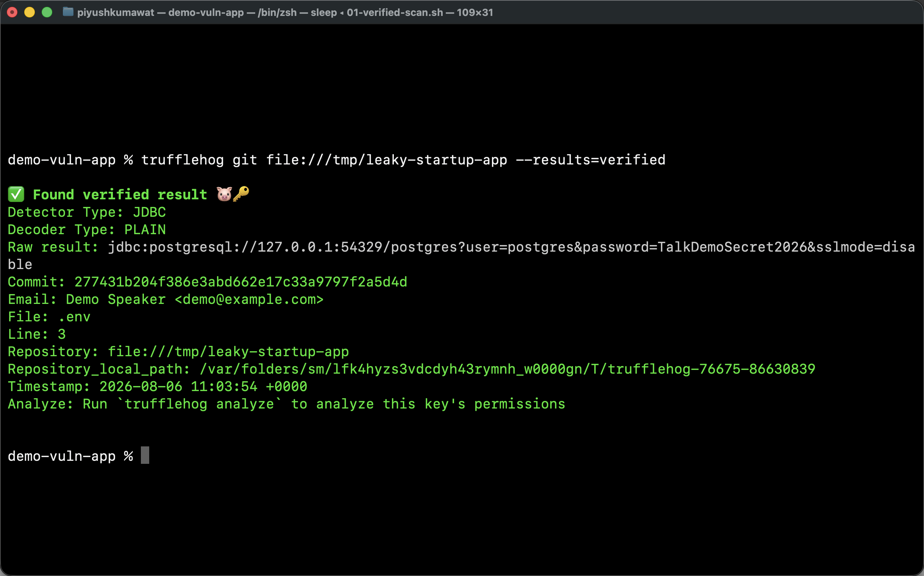Click '--results=verified' flag in command
Screen dimensions: 924x576
591,160
